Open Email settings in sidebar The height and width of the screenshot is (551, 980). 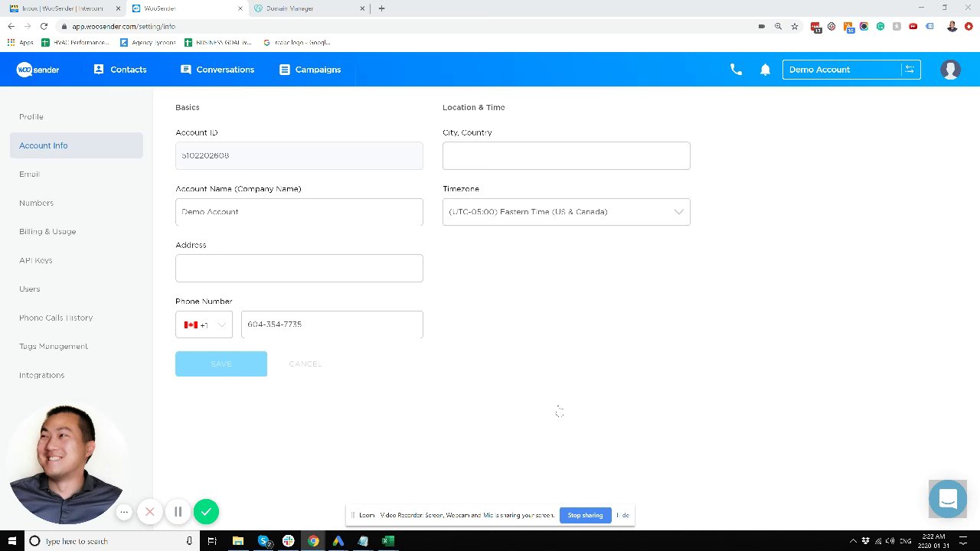pyautogui.click(x=29, y=174)
